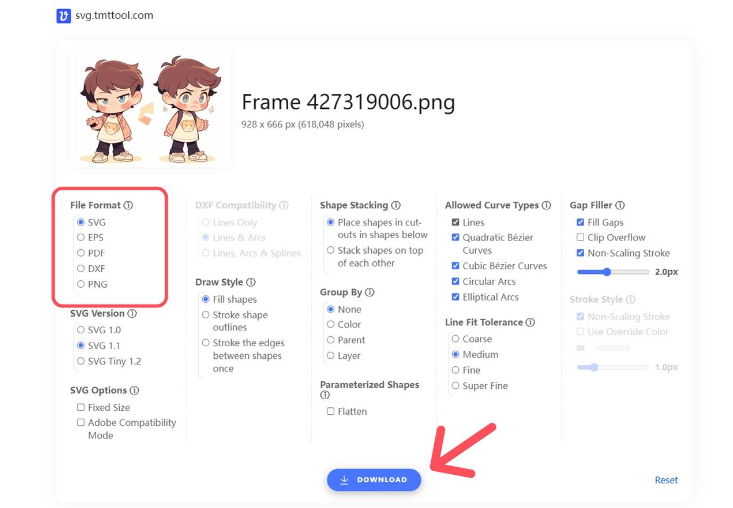The width and height of the screenshot is (733, 508).
Task: Choose Stroke the edges between shapes once
Action: pos(206,343)
